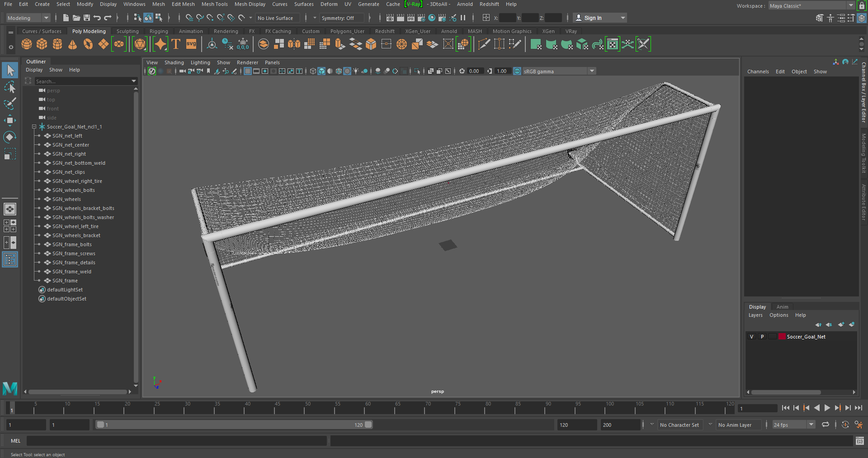Open the sRGB gamma view transform dropdown

[x=559, y=71]
